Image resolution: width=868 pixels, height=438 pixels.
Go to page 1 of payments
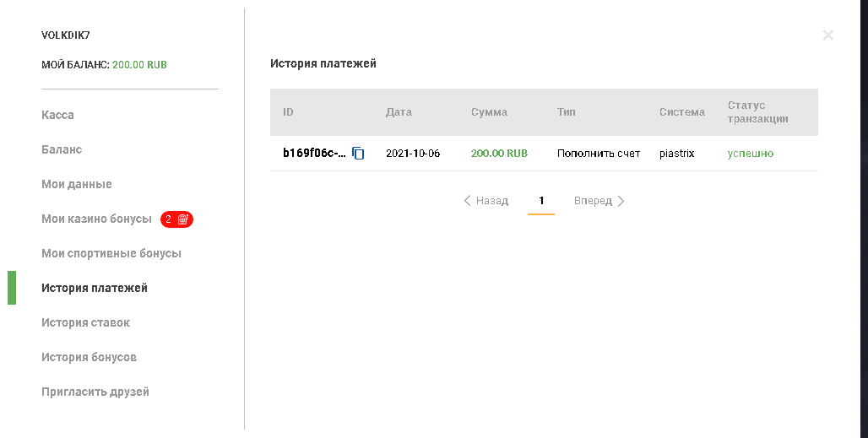coord(541,201)
